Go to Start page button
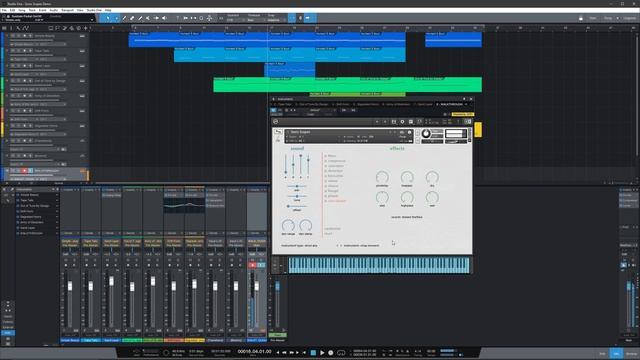This screenshot has height=360, width=640. click(593, 18)
